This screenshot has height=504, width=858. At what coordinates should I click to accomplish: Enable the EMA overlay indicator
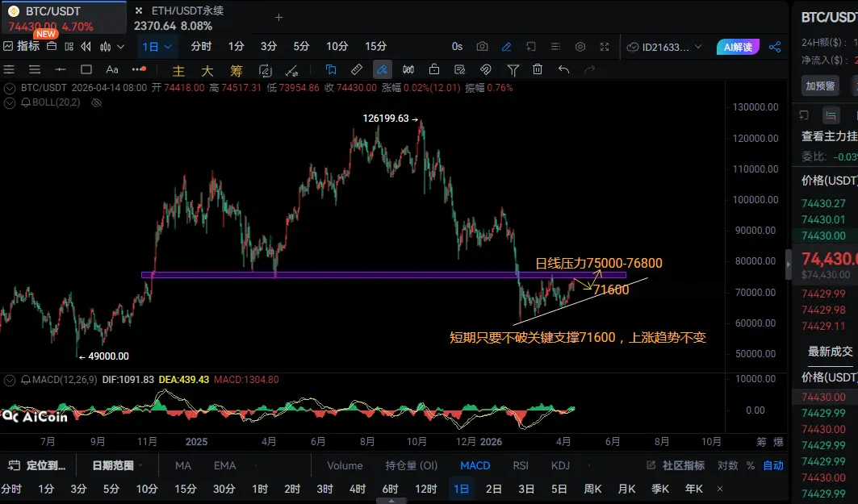pyautogui.click(x=224, y=466)
